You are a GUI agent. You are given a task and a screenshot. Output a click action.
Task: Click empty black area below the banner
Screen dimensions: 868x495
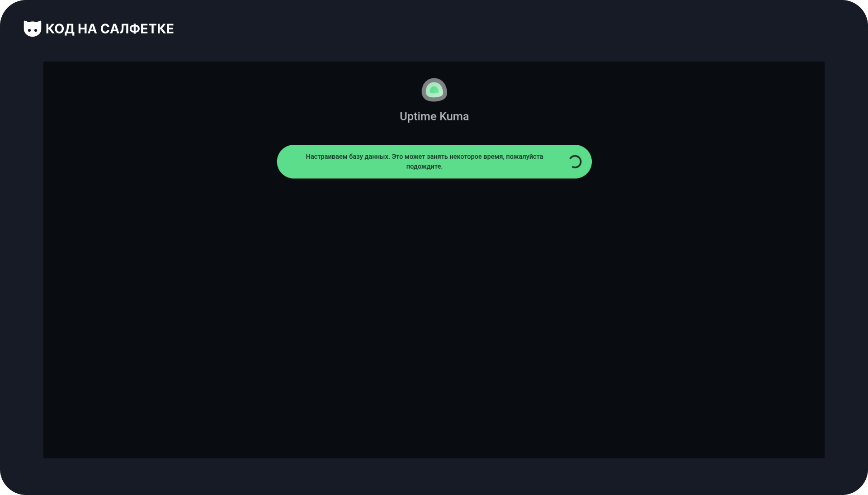click(434, 317)
